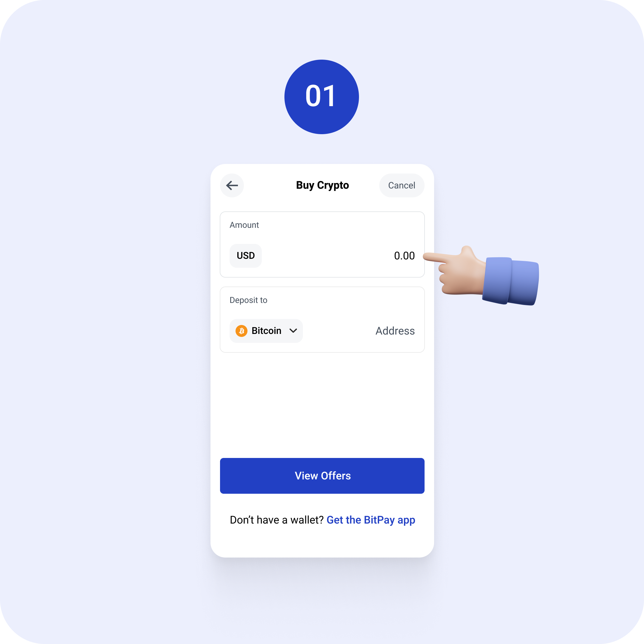Click the USD currency selector icon
The image size is (644, 644).
[x=245, y=255]
